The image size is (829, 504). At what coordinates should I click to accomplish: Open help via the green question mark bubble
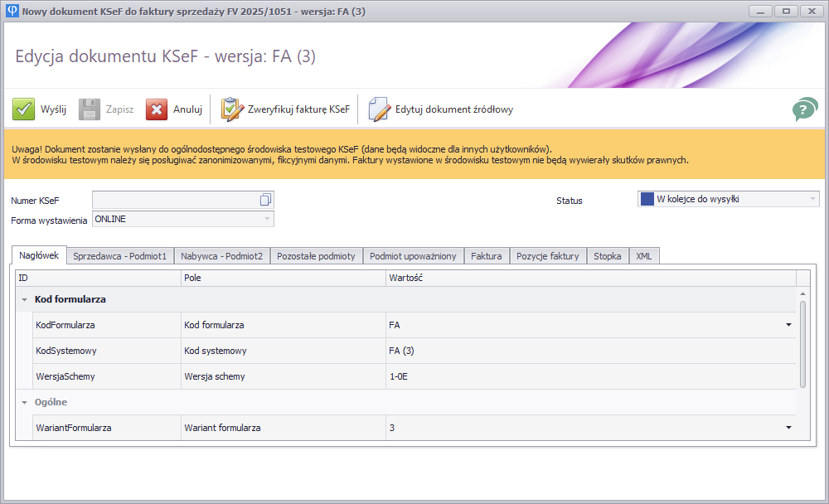[804, 109]
